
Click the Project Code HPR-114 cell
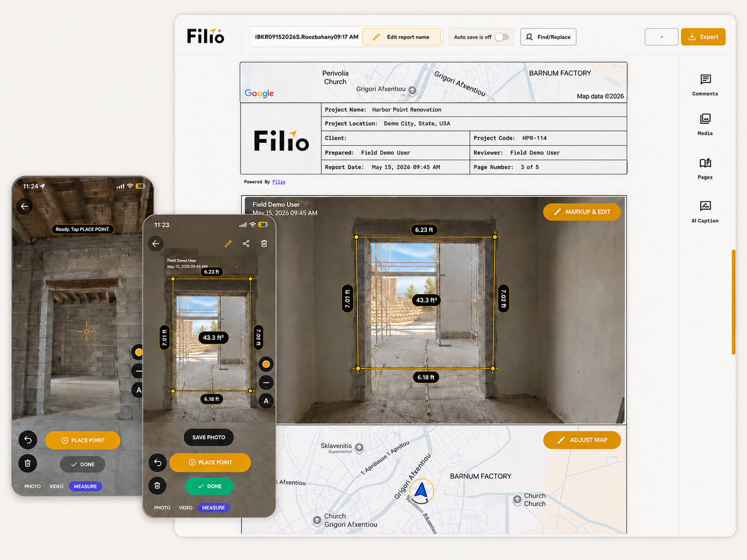(x=548, y=138)
